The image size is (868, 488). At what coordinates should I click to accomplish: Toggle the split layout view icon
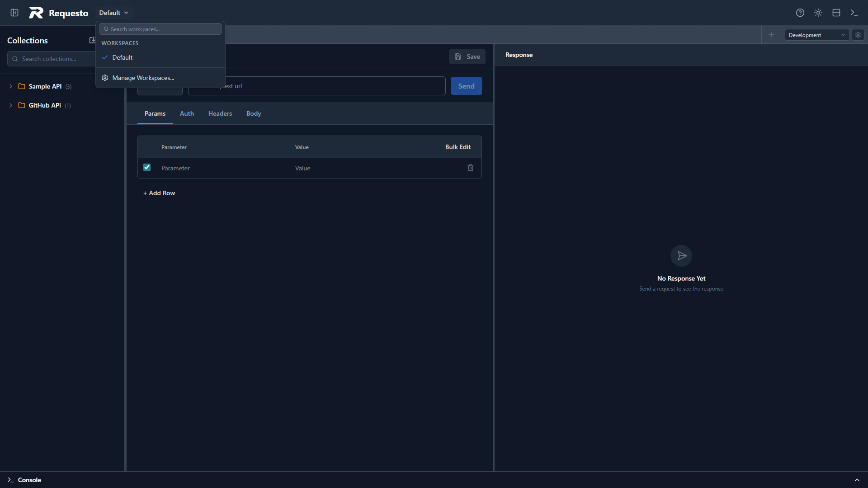coord(836,13)
